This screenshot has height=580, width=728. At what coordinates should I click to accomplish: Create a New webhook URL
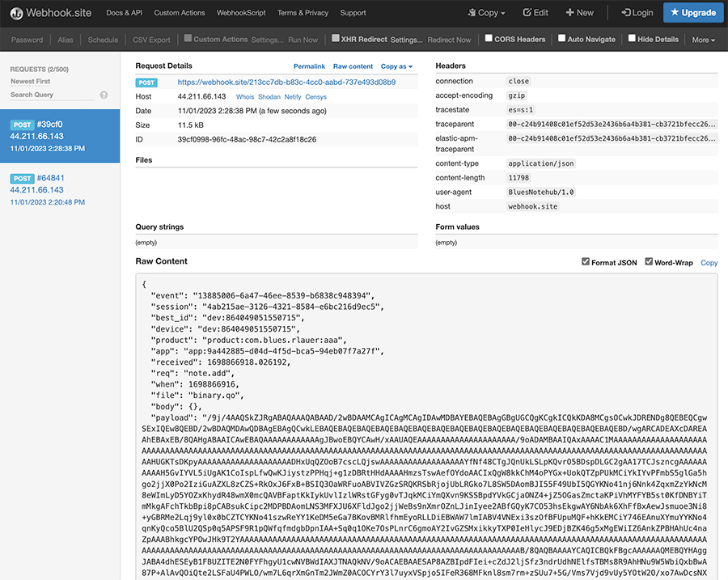[x=579, y=13]
